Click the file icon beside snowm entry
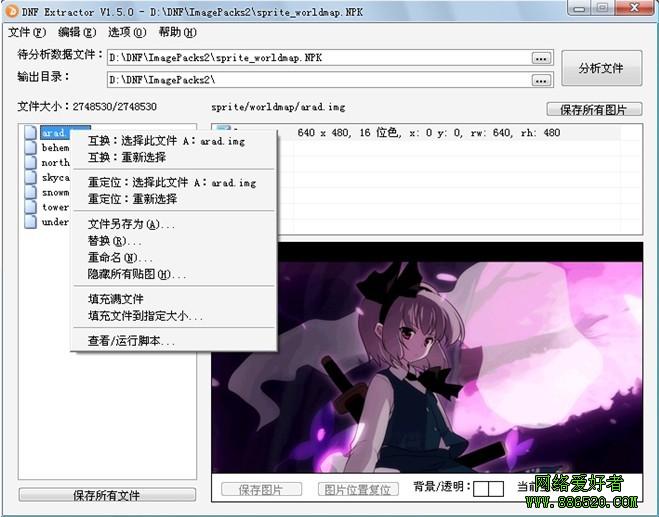Image resolution: width=659 pixels, height=517 pixels. pos(30,192)
